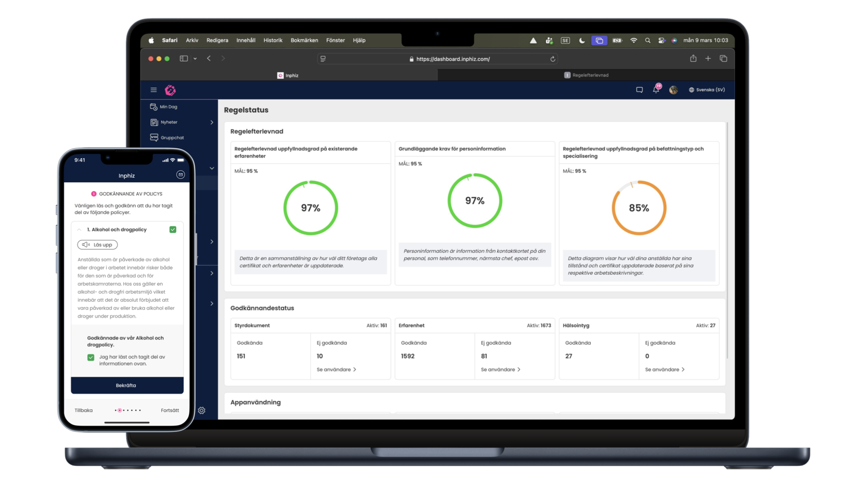Screen dimensions: 868x488
Task: Click Safari page reload icon
Action: (552, 59)
